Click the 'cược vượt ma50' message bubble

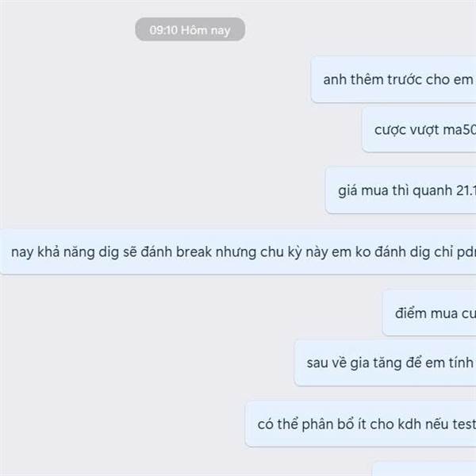tap(419, 129)
